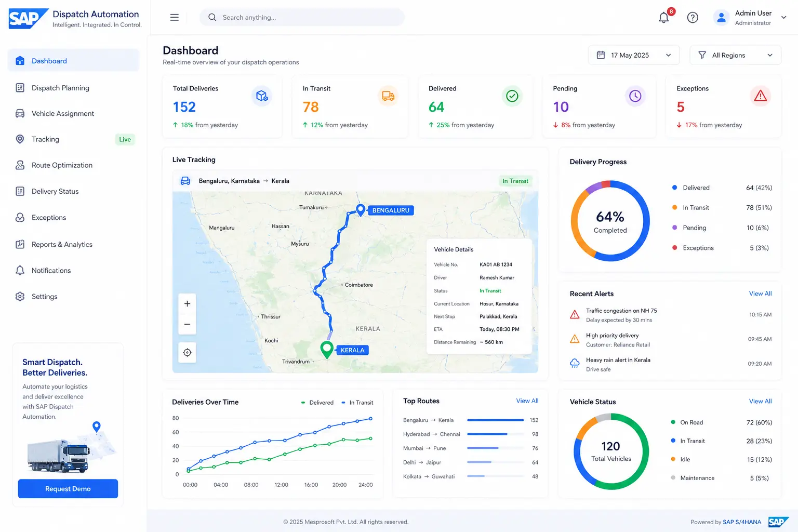Expand the Admin User account chevron

point(784,17)
